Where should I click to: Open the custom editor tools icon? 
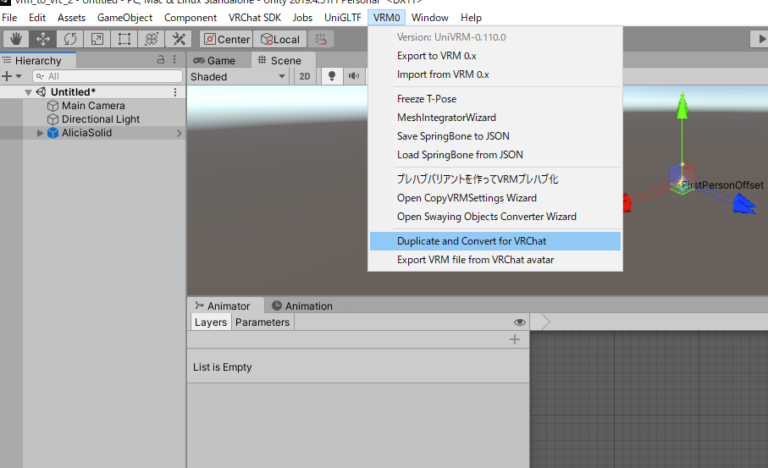[179, 39]
